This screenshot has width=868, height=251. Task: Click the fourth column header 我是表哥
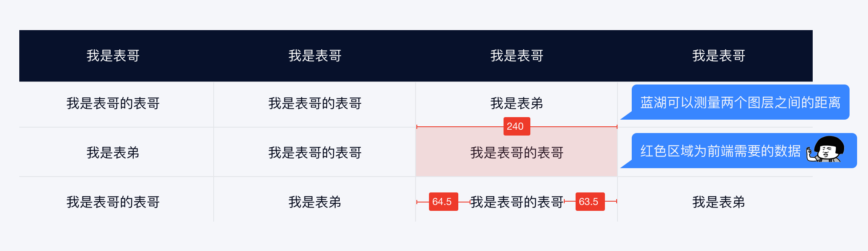pyautogui.click(x=719, y=56)
